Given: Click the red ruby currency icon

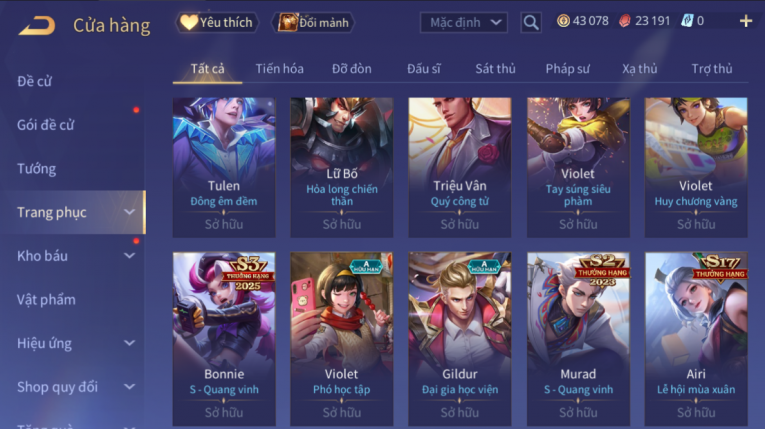Looking at the screenshot, I should (624, 21).
